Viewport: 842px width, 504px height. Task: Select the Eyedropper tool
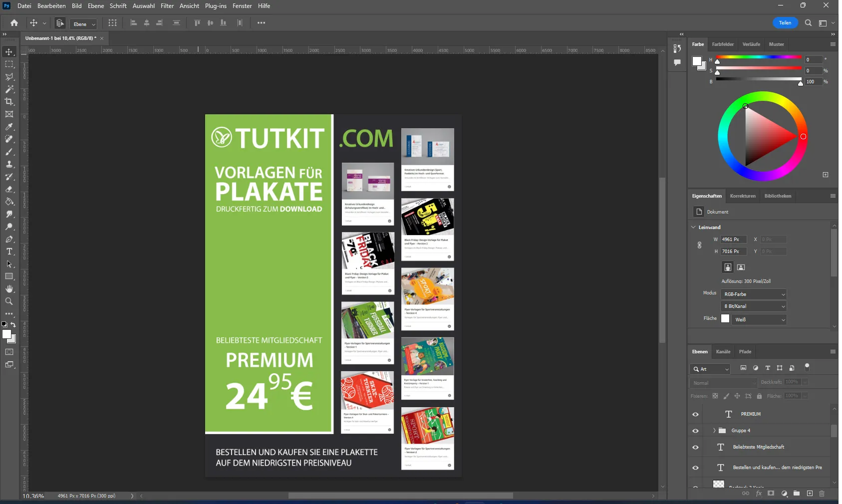[x=9, y=127]
